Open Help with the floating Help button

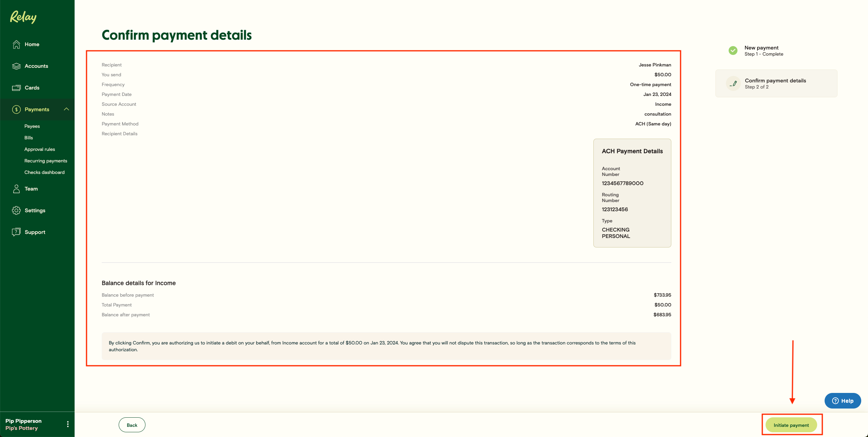843,401
